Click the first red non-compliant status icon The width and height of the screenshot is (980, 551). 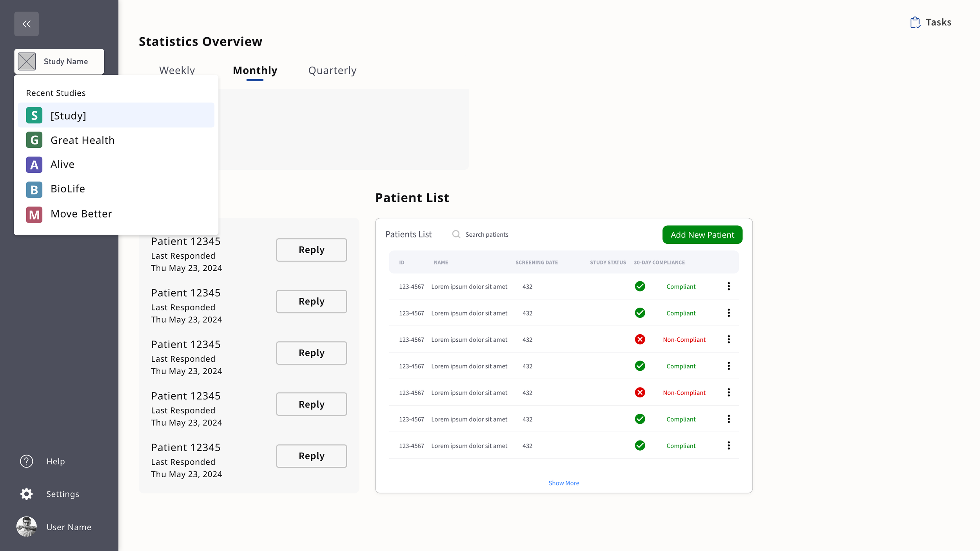pyautogui.click(x=640, y=339)
